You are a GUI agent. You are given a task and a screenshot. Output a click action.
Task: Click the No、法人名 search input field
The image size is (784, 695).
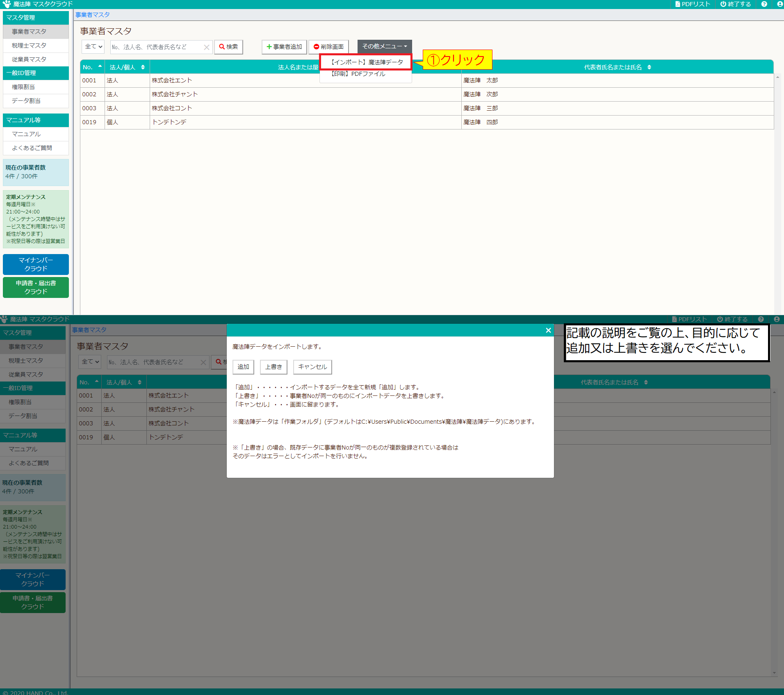tap(157, 47)
